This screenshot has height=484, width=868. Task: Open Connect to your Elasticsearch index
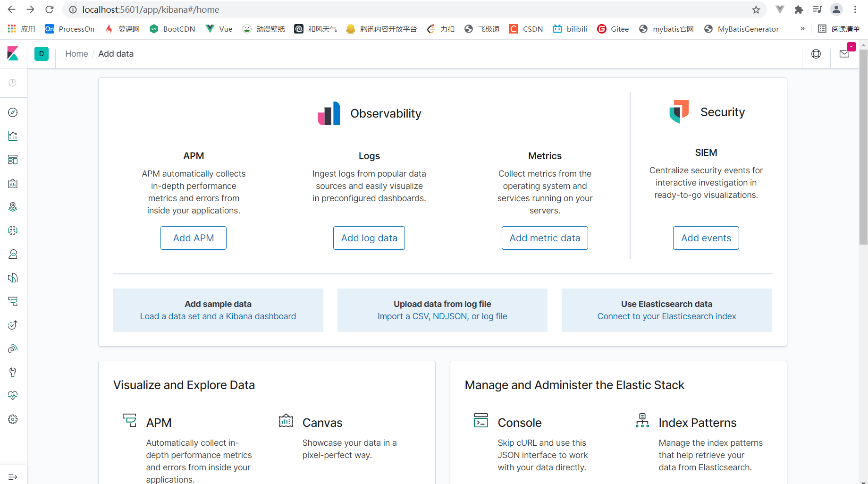point(666,316)
